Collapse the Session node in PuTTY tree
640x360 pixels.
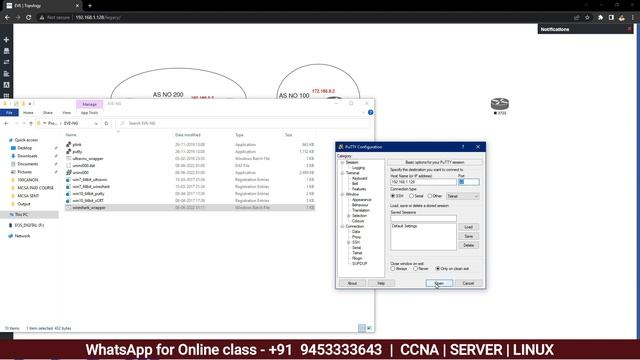tap(342, 162)
